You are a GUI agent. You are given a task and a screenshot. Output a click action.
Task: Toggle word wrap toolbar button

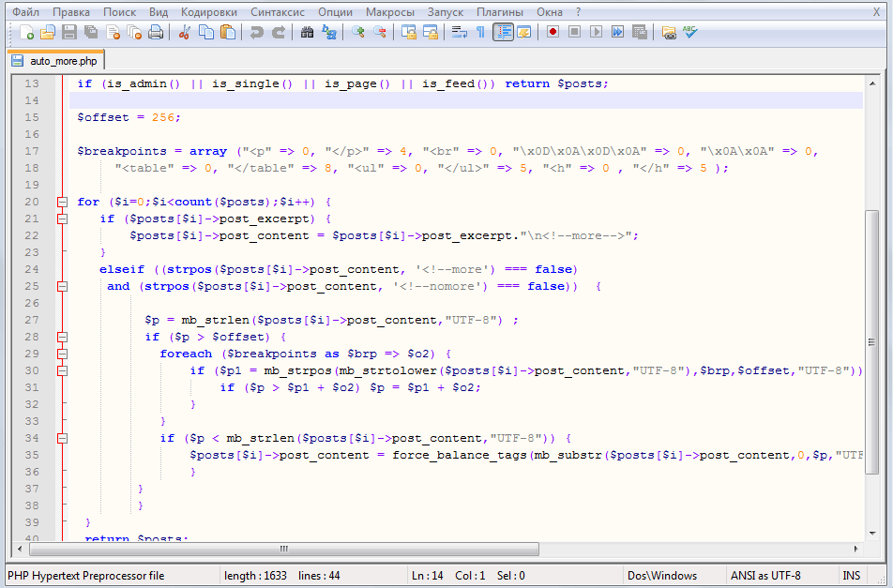click(459, 32)
